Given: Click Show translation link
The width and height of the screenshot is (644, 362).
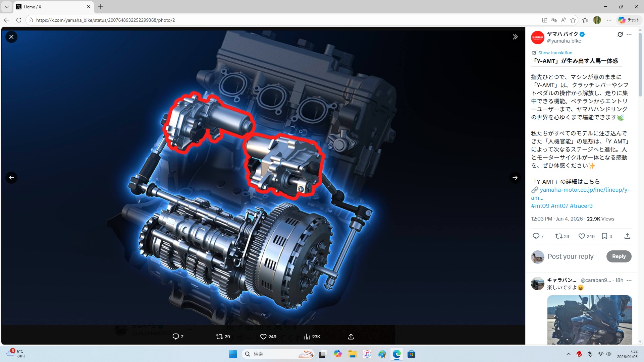Looking at the screenshot, I should coord(555,53).
